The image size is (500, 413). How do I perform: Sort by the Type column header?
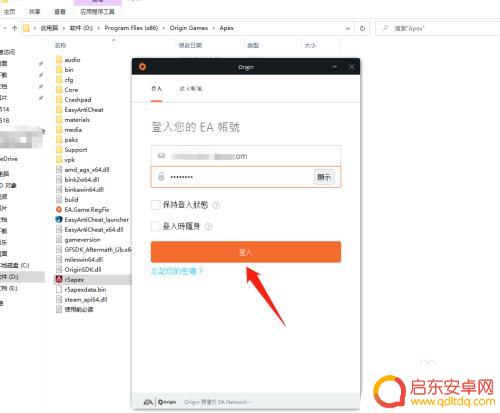[x=253, y=45]
